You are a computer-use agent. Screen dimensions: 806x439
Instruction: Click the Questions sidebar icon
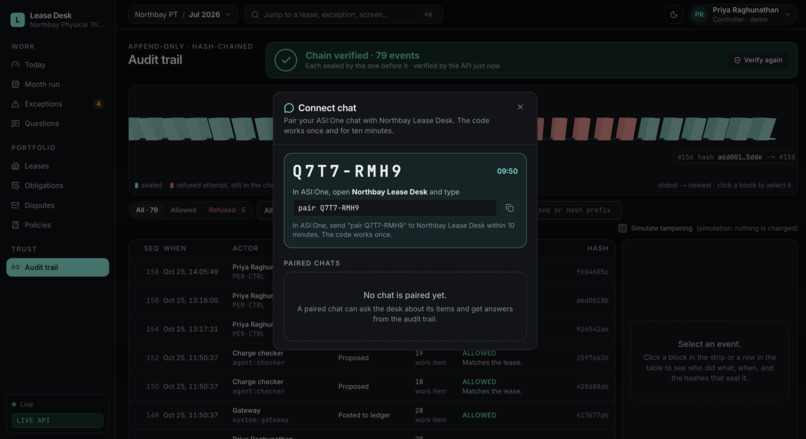[x=15, y=123]
